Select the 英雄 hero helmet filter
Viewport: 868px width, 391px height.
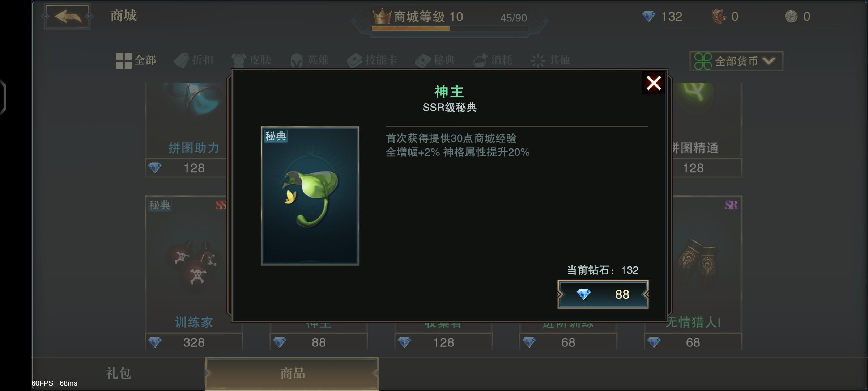(310, 60)
